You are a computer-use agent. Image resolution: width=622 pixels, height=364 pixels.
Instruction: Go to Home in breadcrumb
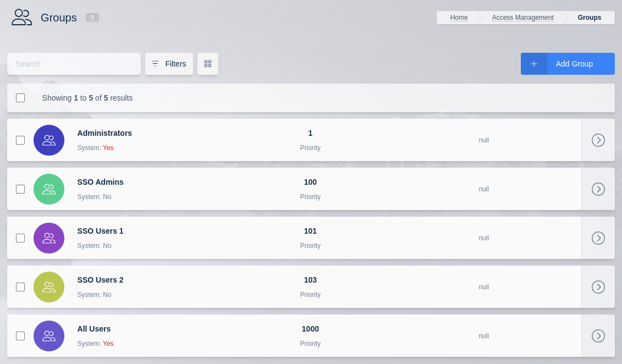tap(459, 18)
